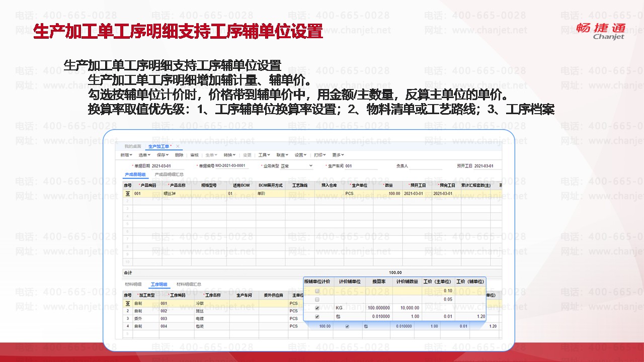The width and height of the screenshot is (644, 362).
Task: Open the 新增 dropdown
Action: tap(126, 155)
